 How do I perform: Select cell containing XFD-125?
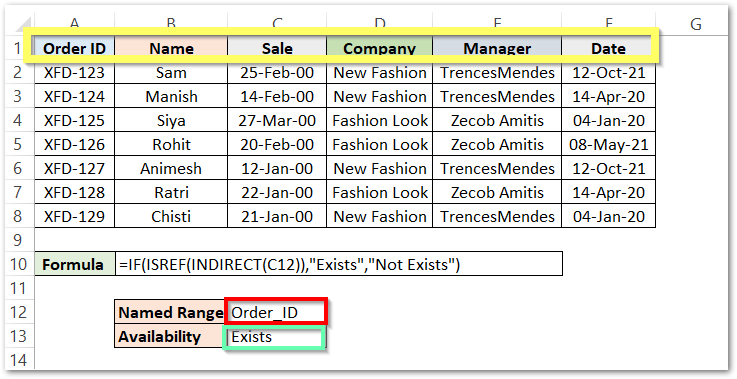pos(74,120)
